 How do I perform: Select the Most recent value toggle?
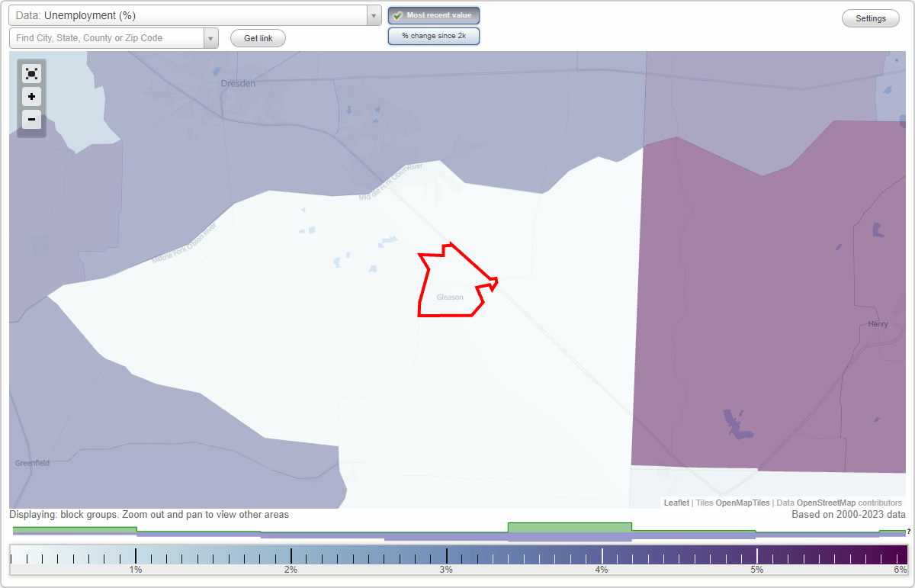coord(434,15)
